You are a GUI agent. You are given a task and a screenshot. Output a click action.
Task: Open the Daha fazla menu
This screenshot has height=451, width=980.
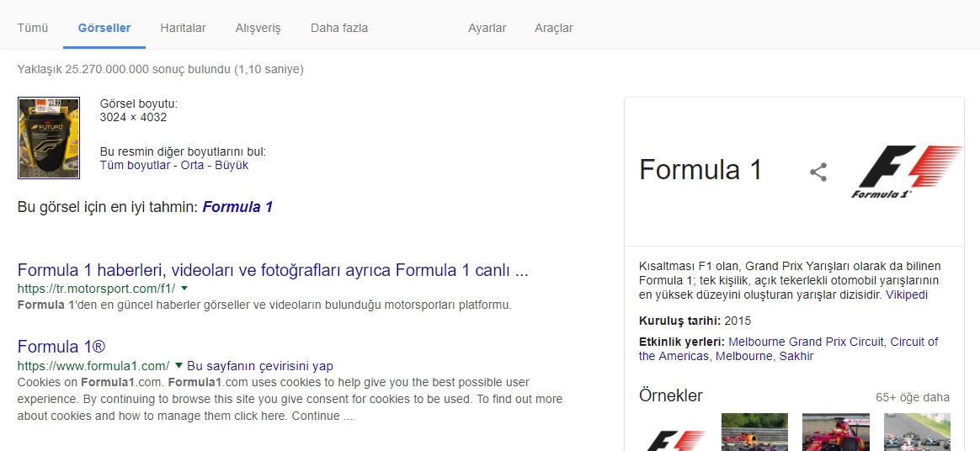339,28
